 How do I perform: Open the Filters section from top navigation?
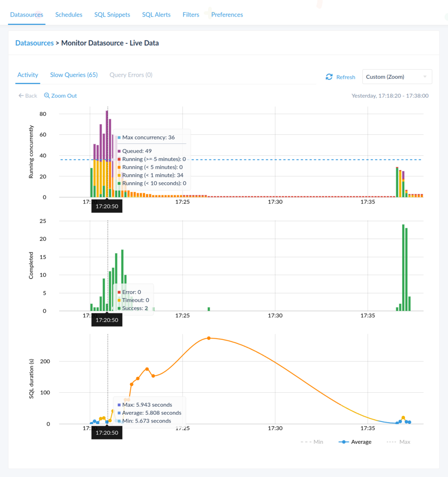(x=191, y=14)
